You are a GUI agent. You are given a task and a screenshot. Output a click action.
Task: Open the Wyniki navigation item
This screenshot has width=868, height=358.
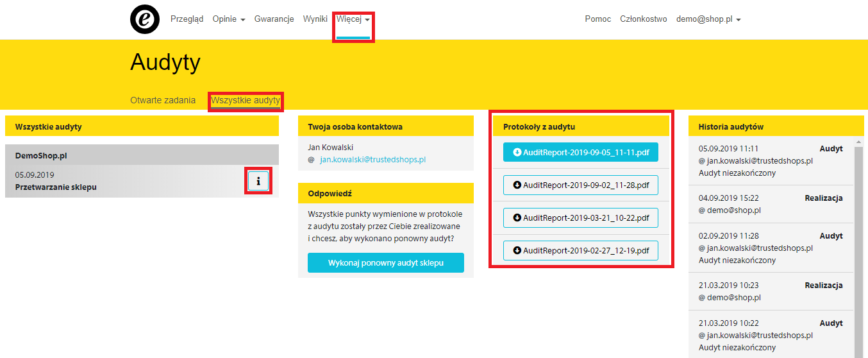(315, 19)
